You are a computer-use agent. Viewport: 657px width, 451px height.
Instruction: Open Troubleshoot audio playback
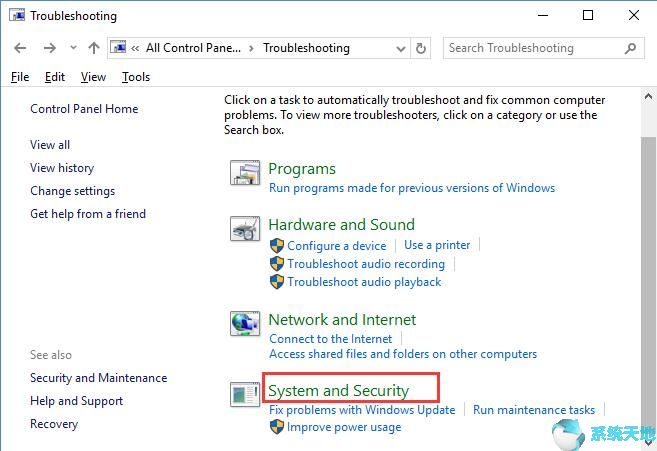click(364, 282)
